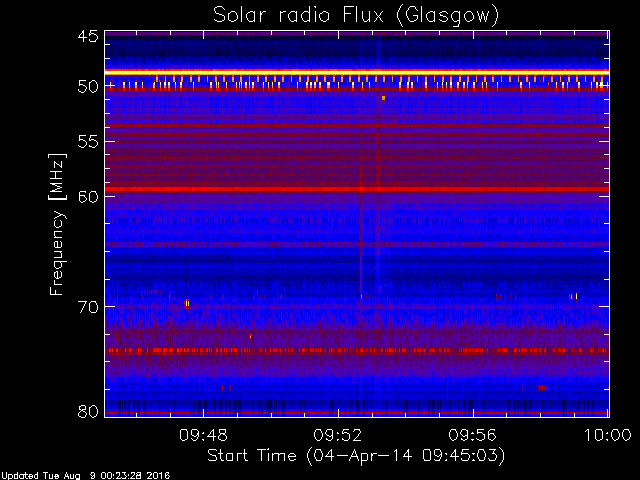This screenshot has height=480, width=640.
Task: Click the bright red horizontal band just above 60 MHz
Action: pos(357,189)
